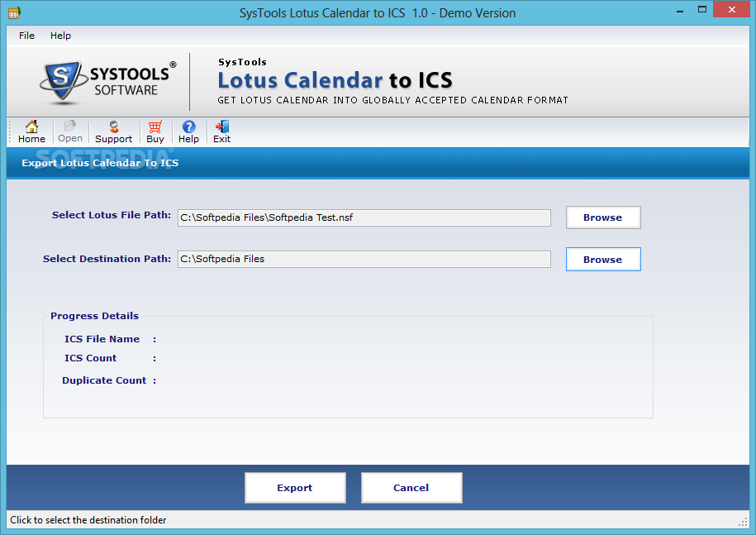
Task: Click the Help question mark icon
Action: 188,131
